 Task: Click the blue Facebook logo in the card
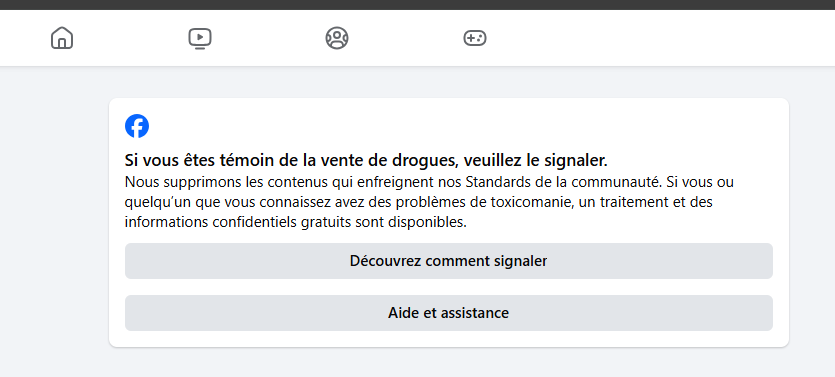[137, 126]
